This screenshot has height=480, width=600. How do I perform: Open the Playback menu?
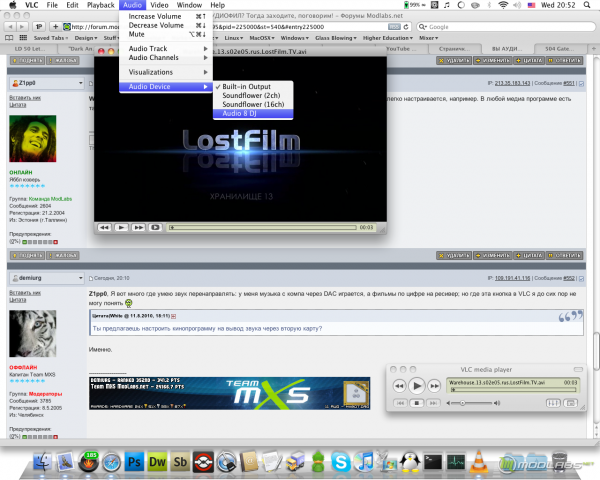click(x=101, y=5)
